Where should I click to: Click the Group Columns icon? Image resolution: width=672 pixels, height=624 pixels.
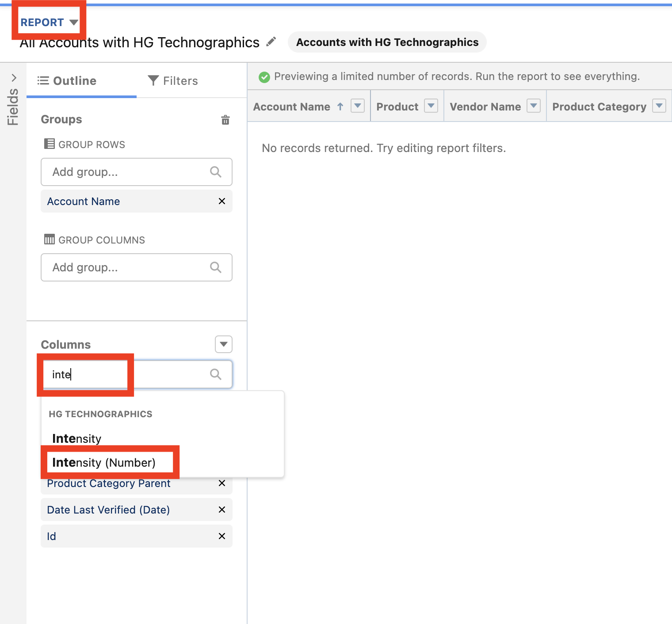pos(50,240)
